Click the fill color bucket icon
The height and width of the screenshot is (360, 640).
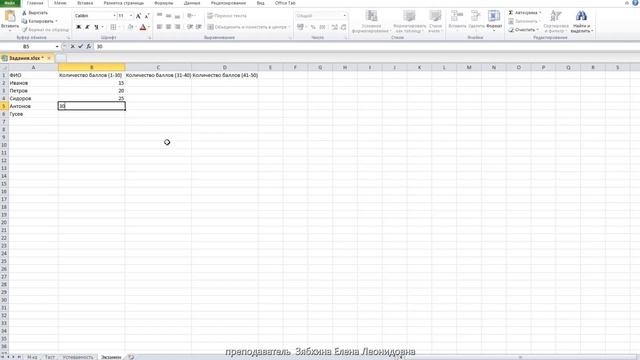[x=130, y=27]
